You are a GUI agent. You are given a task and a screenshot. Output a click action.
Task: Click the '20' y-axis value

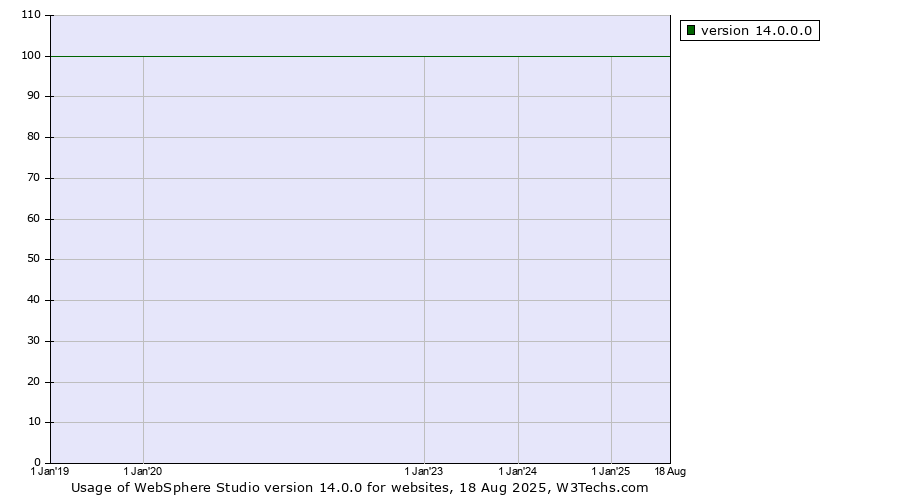coord(33,382)
